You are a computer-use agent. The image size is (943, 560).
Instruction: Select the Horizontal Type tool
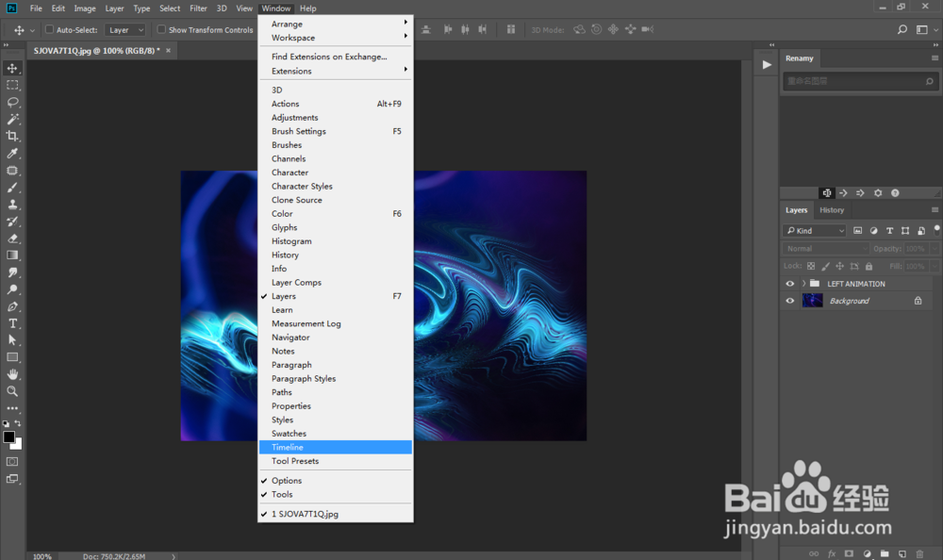click(12, 323)
